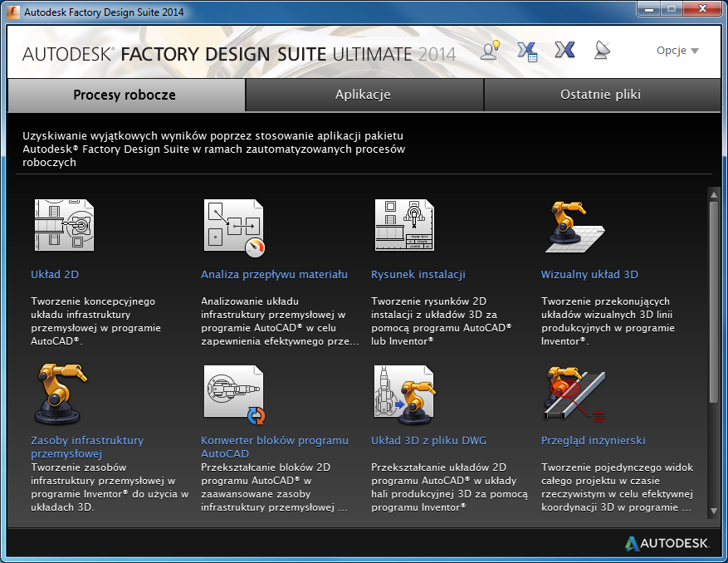Click the Układ 3D z pliku DWG link

(x=428, y=440)
